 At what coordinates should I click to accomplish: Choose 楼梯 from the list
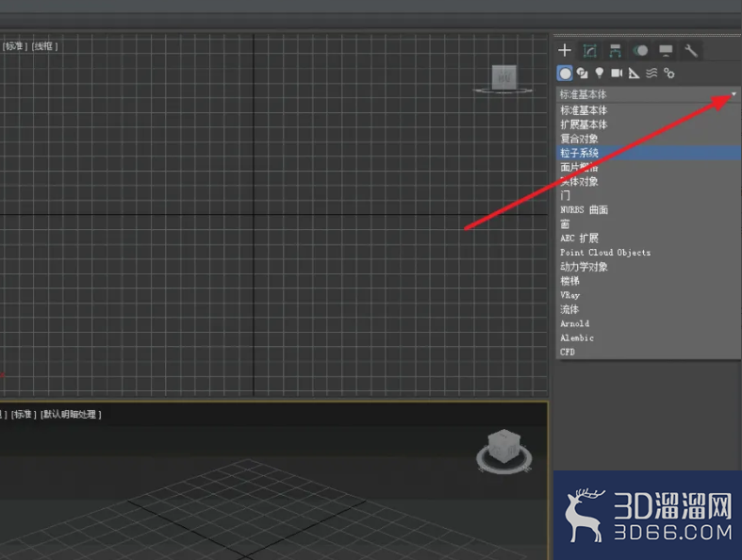pyautogui.click(x=649, y=281)
